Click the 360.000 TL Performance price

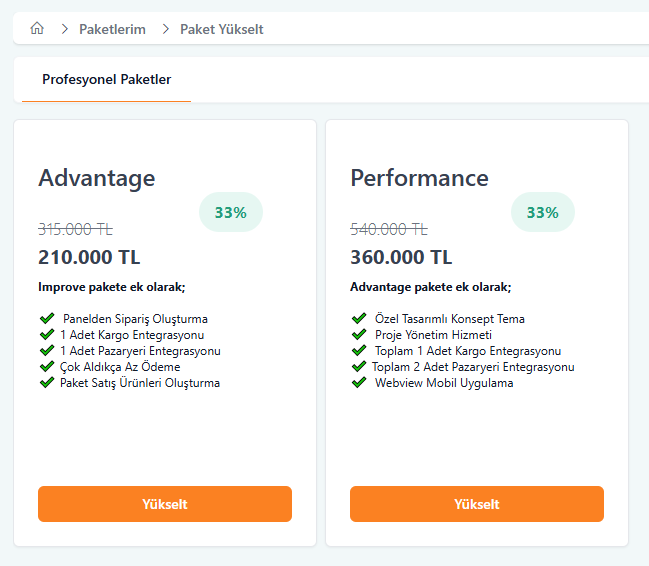click(x=401, y=257)
